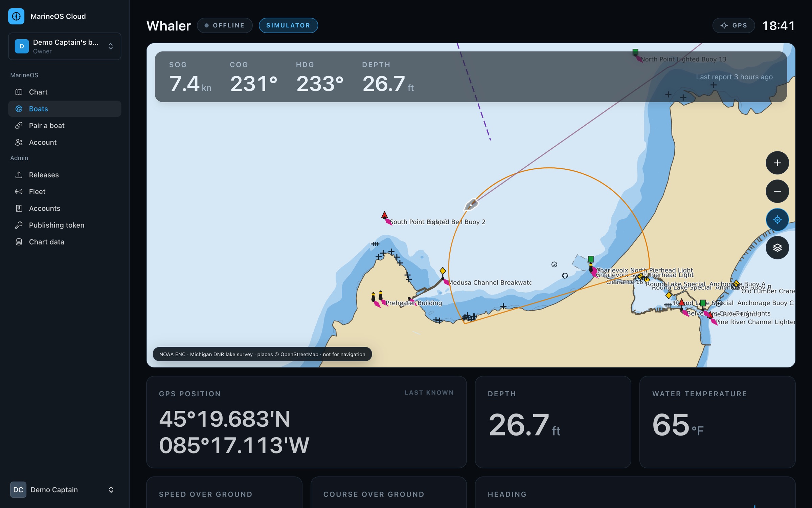The height and width of the screenshot is (508, 812).
Task: Open Publishing token key icon
Action: click(x=19, y=225)
